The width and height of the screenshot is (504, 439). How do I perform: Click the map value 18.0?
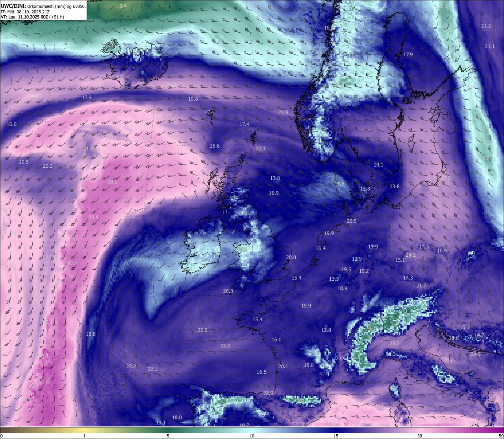pos(177,417)
